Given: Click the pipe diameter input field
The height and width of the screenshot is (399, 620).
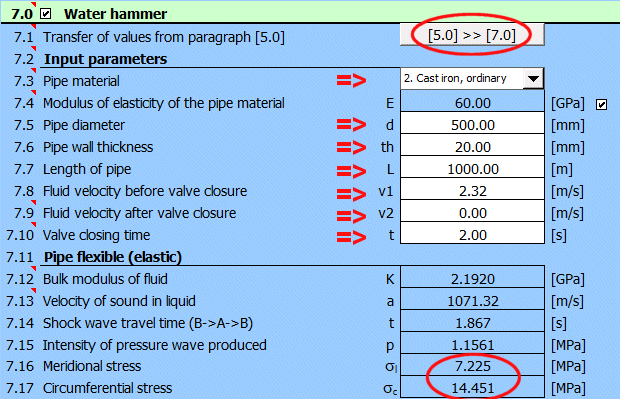Looking at the screenshot, I should 473,125.
